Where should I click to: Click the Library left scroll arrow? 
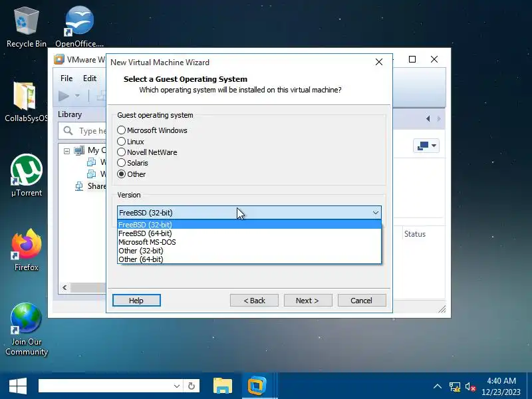click(x=65, y=288)
